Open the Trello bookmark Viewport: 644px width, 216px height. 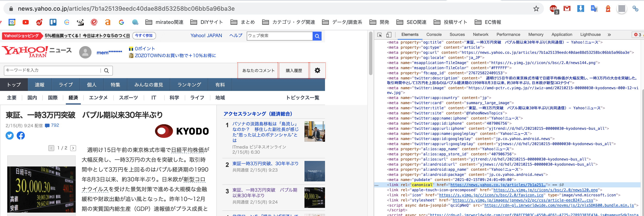tap(53, 22)
